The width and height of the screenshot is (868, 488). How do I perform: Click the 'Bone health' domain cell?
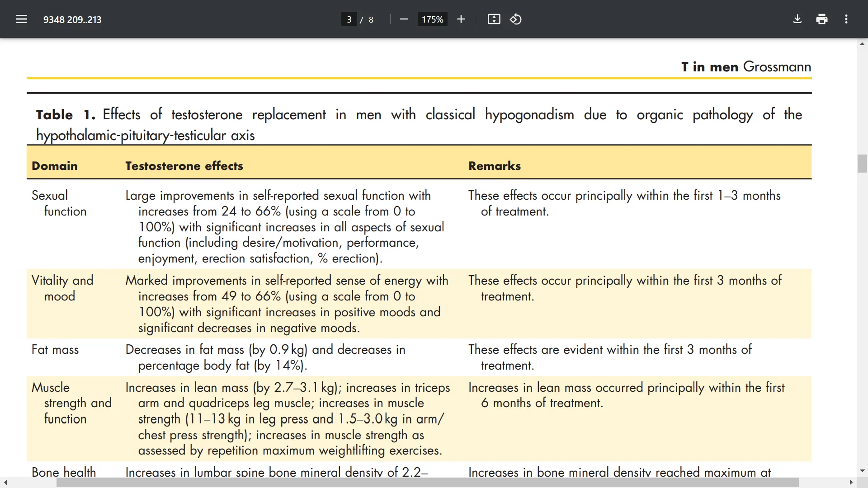pos(64,472)
